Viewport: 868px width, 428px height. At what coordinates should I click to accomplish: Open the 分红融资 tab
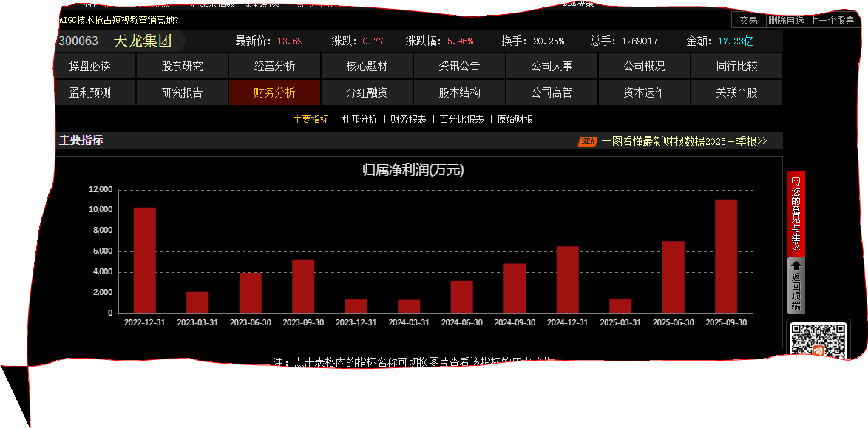point(367,92)
